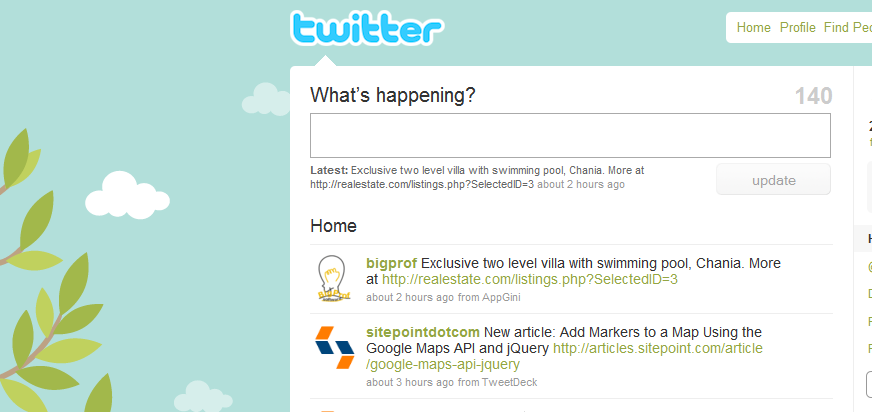This screenshot has width=872, height=412.
Task: Click the 140 character counter
Action: click(x=813, y=96)
